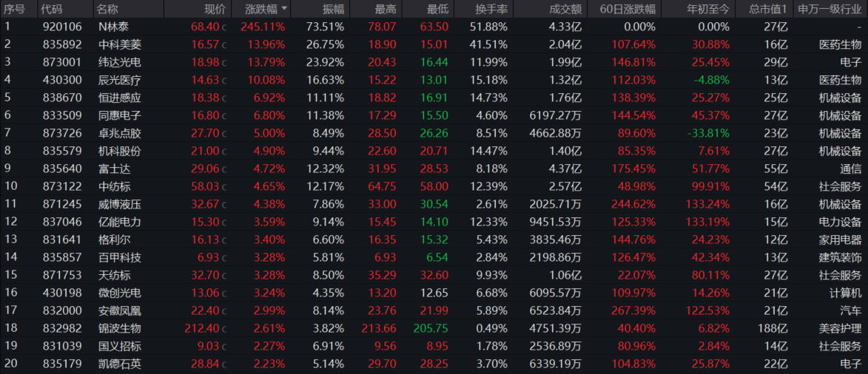
Task: Sort by 成交额 column header
Action: [x=566, y=9]
